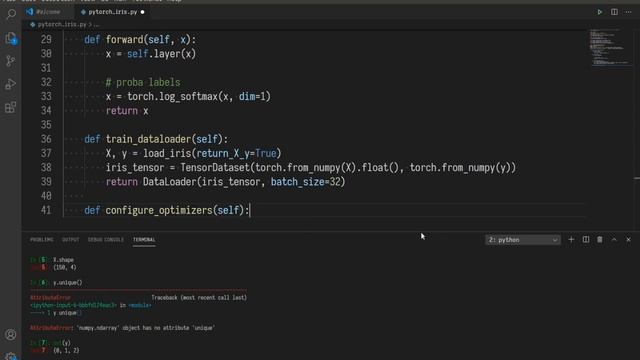Click 'return x' on line 34
Viewport: 640px width, 360px height.
[127, 111]
